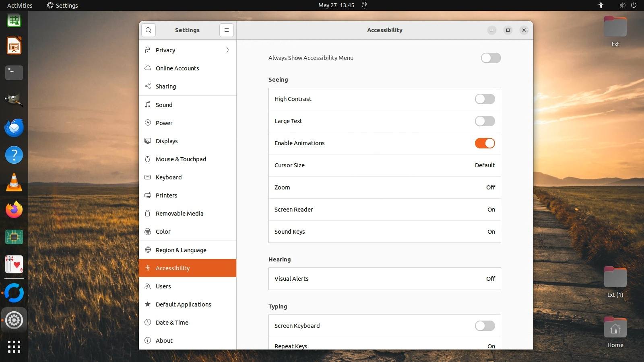The image size is (644, 362).
Task: Select Keyboard in the settings sidebar
Action: (x=169, y=177)
